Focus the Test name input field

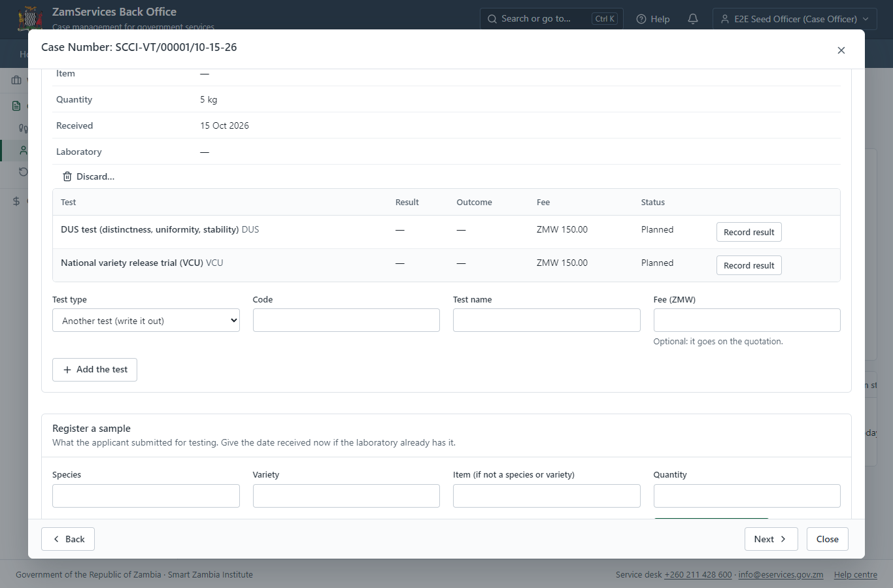click(547, 320)
